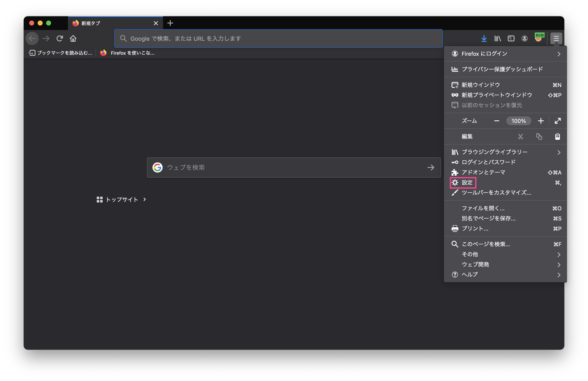
Task: Click the Firefox account avatar icon
Action: click(524, 39)
